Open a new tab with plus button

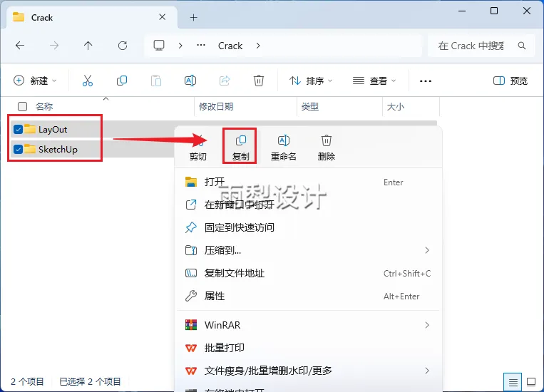click(x=194, y=17)
